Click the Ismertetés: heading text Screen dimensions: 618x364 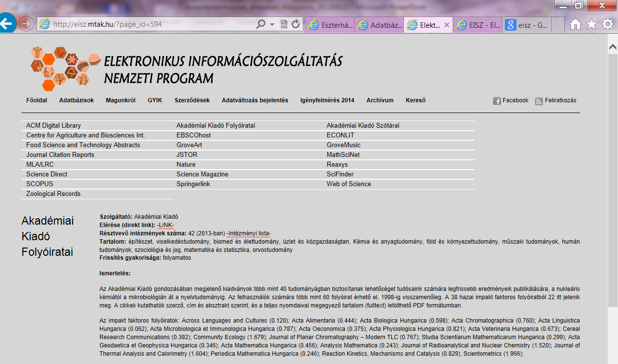pyautogui.click(x=115, y=273)
